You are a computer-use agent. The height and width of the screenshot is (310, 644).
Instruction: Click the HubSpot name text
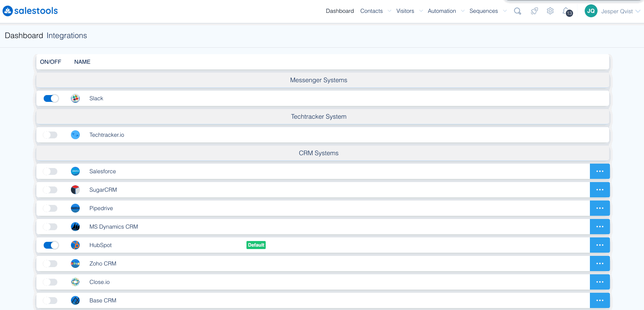101,245
